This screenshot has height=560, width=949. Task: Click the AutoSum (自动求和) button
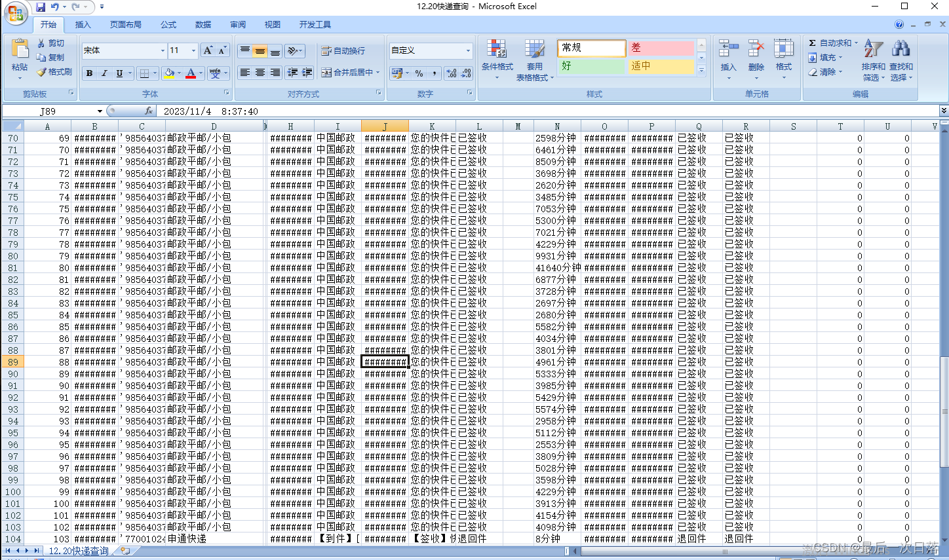click(x=830, y=43)
